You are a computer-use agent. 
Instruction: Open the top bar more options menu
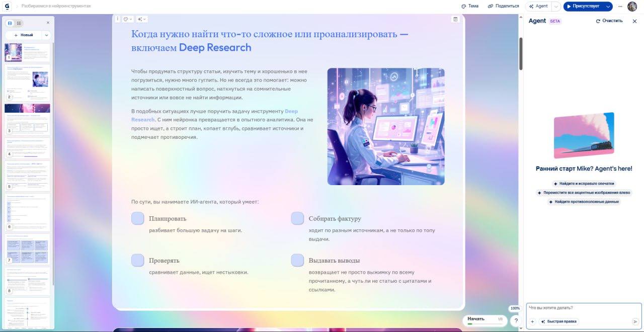click(620, 6)
